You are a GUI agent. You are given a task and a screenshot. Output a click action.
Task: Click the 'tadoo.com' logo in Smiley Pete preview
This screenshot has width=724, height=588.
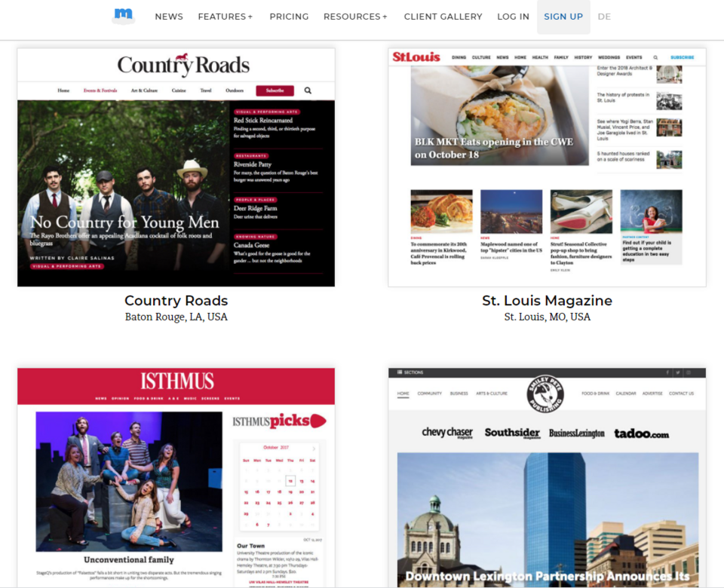[641, 433]
